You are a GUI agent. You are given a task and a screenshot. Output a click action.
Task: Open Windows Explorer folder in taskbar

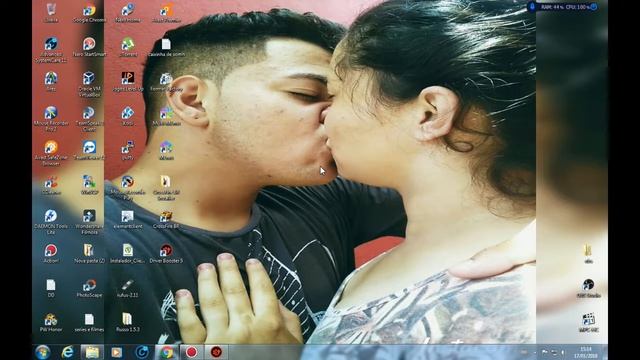click(x=92, y=352)
